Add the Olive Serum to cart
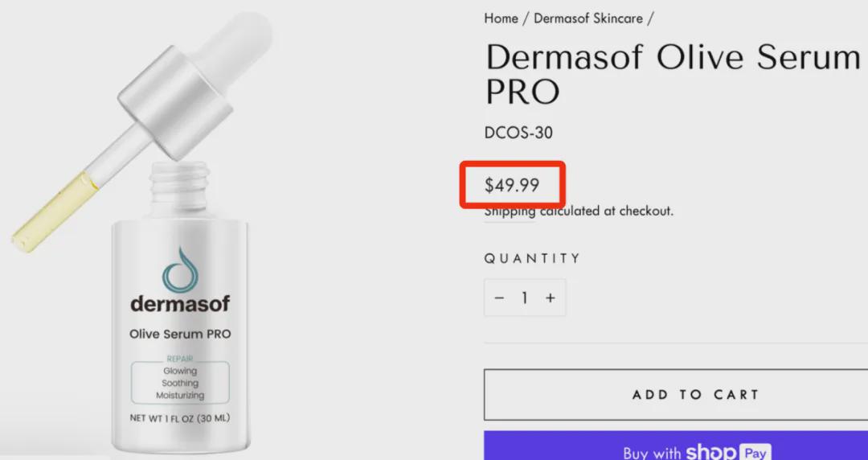Screen dimensions: 868x460 click(676, 395)
